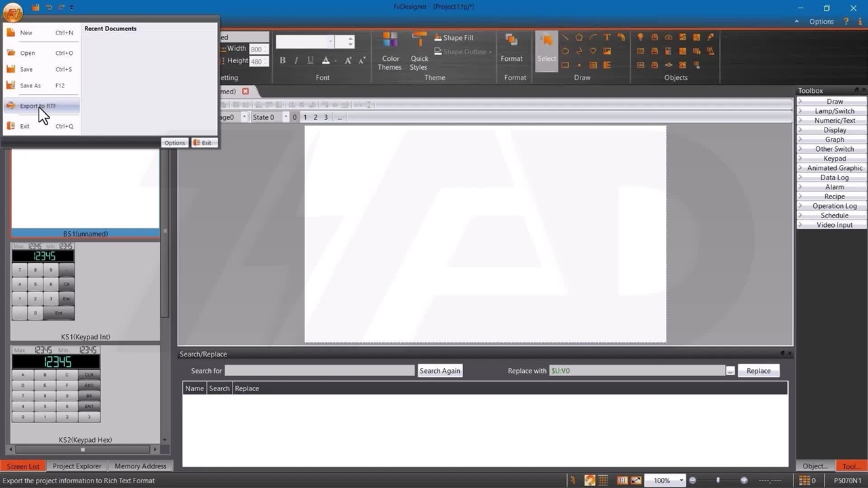
Task: Click the FvDesigner application menu button
Action: pyautogui.click(x=12, y=12)
